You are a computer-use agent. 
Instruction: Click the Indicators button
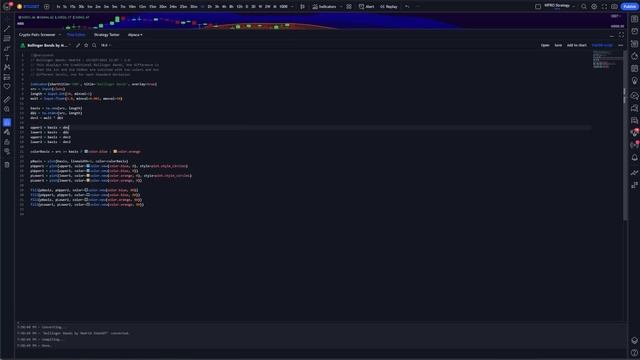tap(324, 7)
